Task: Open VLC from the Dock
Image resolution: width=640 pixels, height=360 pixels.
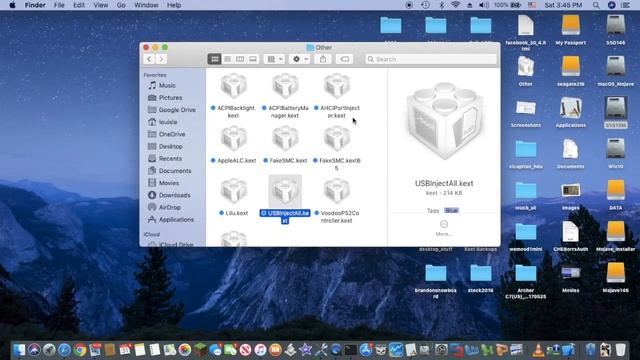Action: pos(538,350)
